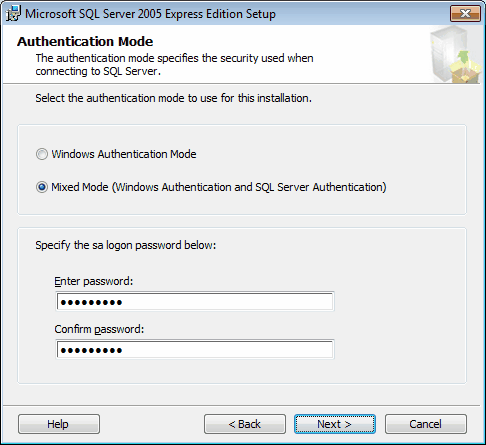Click the 'Authentication Mode' heading

pyautogui.click(x=85, y=41)
